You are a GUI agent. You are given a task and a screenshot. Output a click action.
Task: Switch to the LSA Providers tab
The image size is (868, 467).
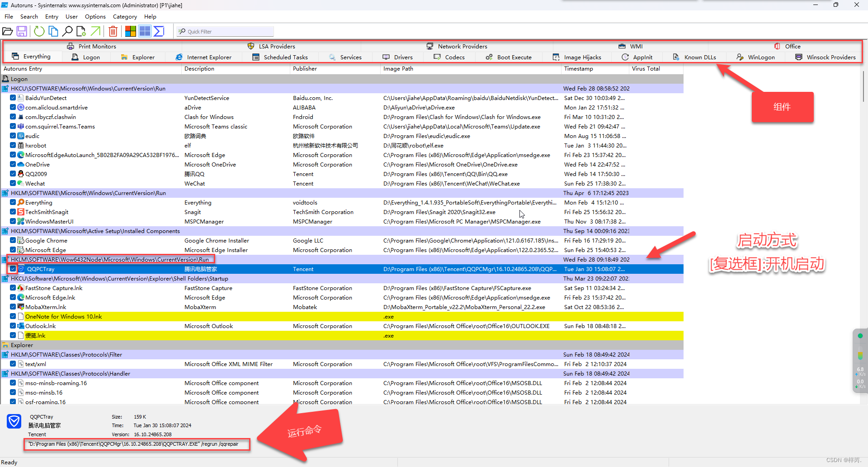click(x=271, y=46)
